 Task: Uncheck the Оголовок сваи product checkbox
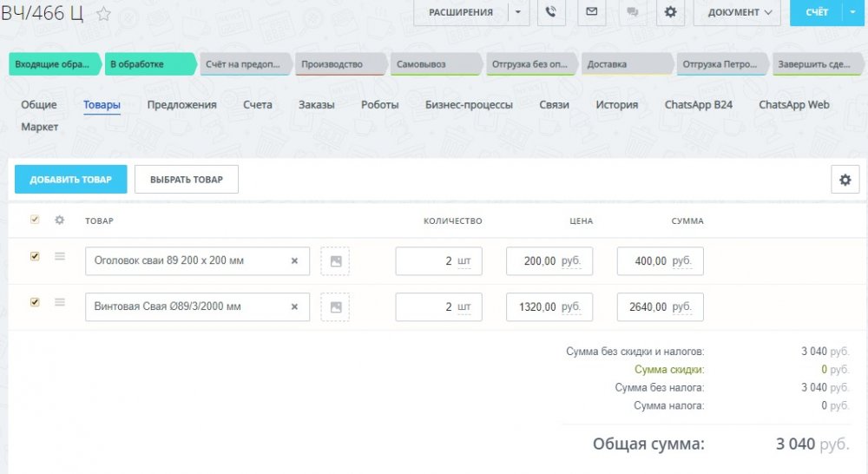35,256
